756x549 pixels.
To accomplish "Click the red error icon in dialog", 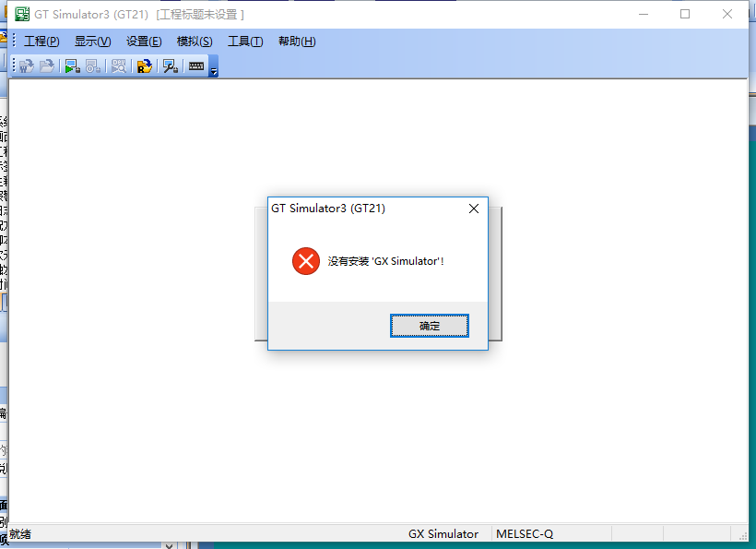I will click(306, 261).
